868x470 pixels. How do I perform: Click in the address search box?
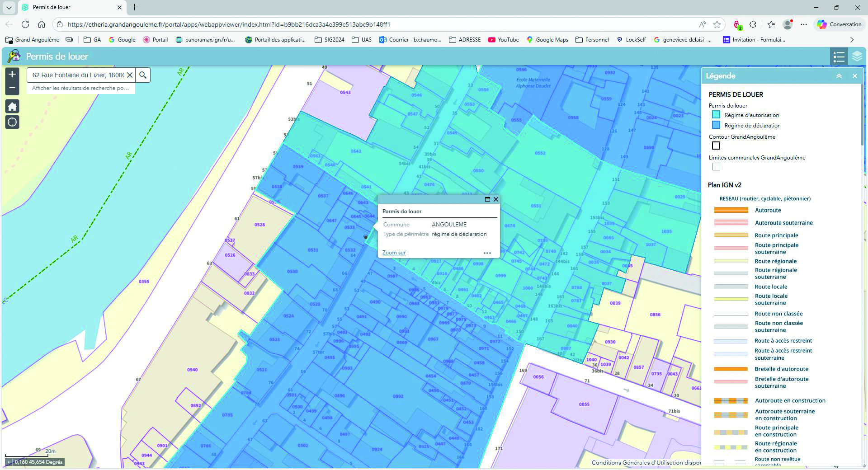(78, 75)
